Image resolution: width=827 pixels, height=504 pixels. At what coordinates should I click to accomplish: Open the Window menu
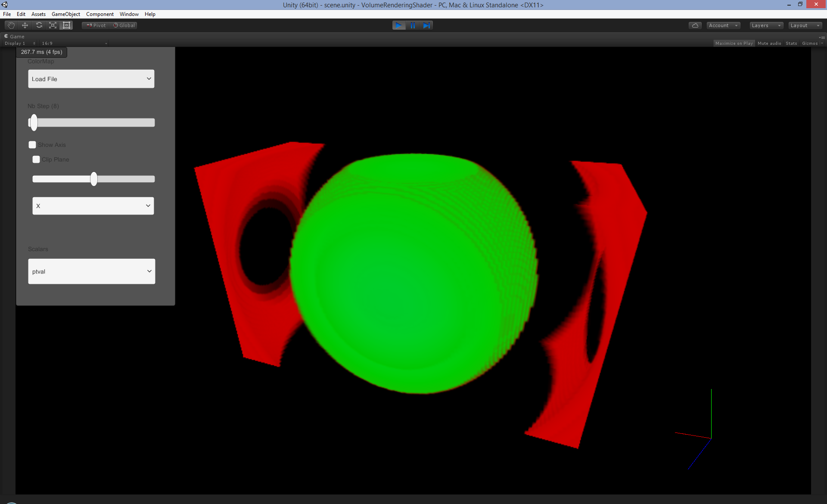pyautogui.click(x=129, y=14)
